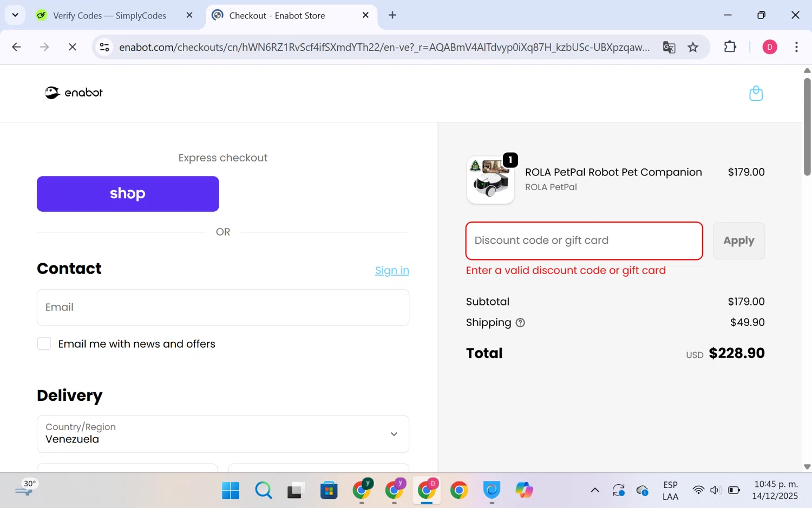
Task: Click the Total $228.90 amount
Action: click(x=737, y=353)
